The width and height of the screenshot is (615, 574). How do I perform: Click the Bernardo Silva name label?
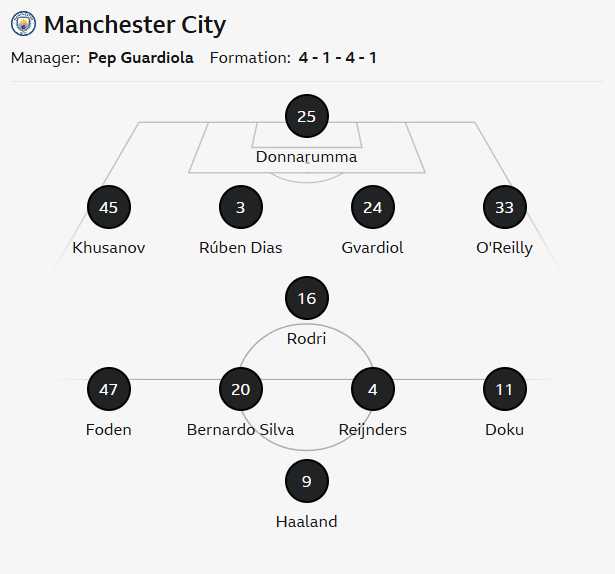coord(240,430)
